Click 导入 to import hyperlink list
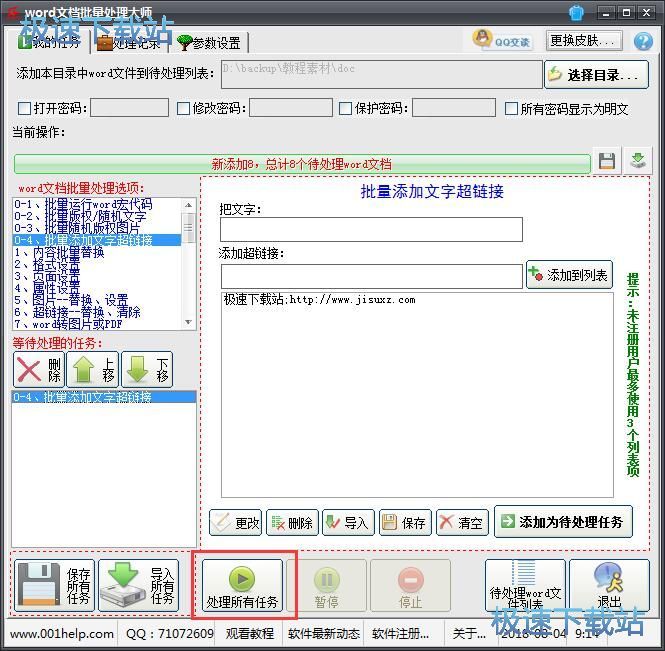 349,522
